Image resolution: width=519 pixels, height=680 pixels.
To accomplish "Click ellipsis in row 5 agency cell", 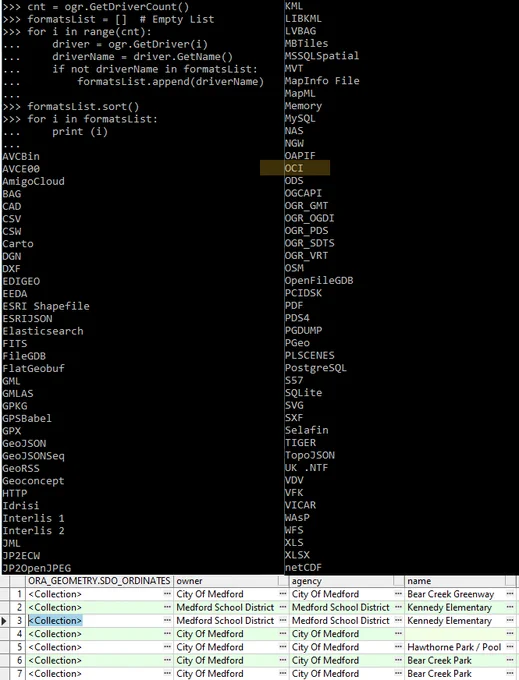I will pyautogui.click(x=398, y=647).
